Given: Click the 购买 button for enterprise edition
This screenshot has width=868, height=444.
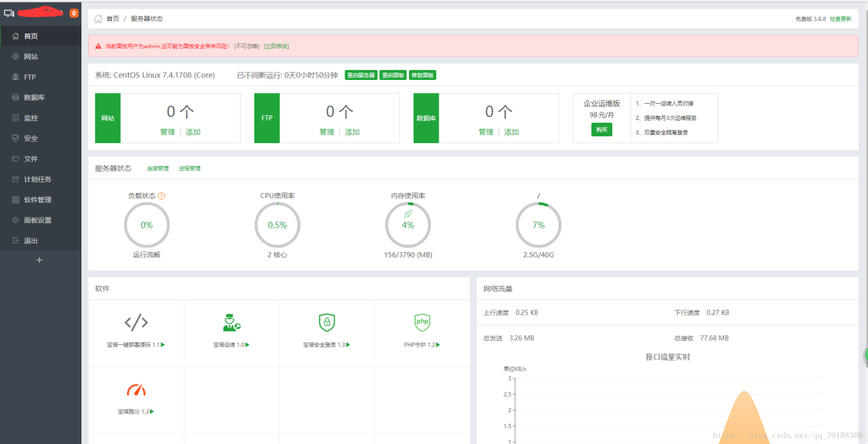Looking at the screenshot, I should [601, 129].
